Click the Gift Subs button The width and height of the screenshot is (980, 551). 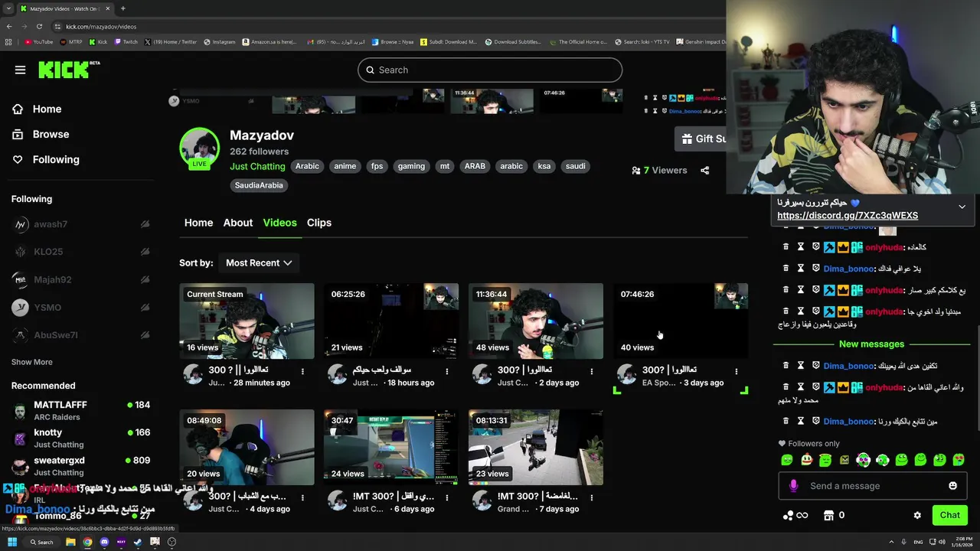click(x=701, y=139)
